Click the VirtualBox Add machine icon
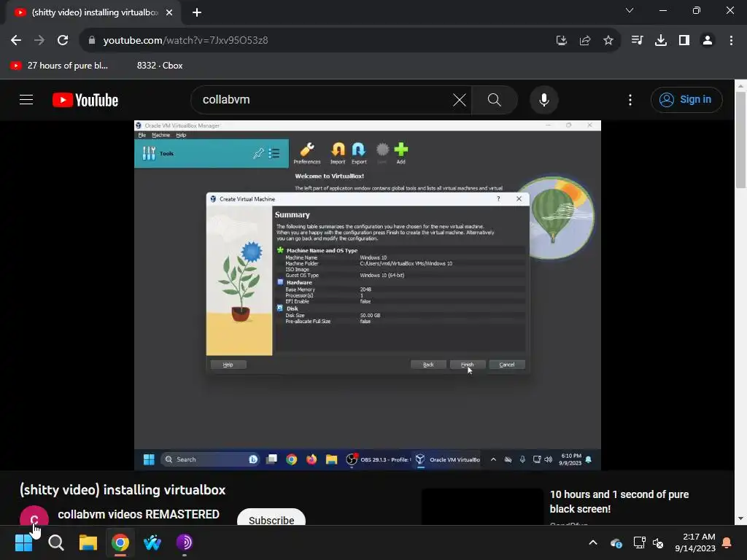747x560 pixels. 401,153
